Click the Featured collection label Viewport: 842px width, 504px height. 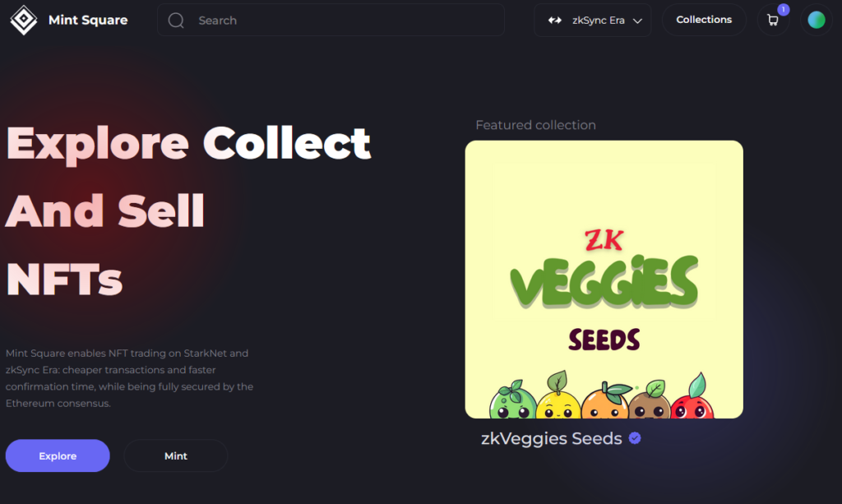(535, 125)
